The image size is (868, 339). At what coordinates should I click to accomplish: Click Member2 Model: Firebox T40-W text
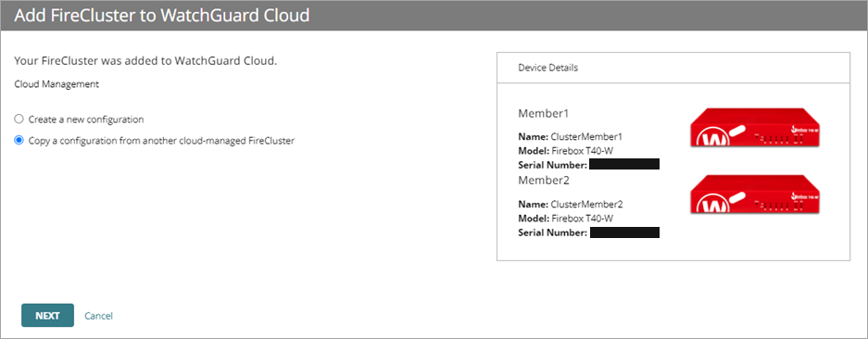pyautogui.click(x=565, y=219)
